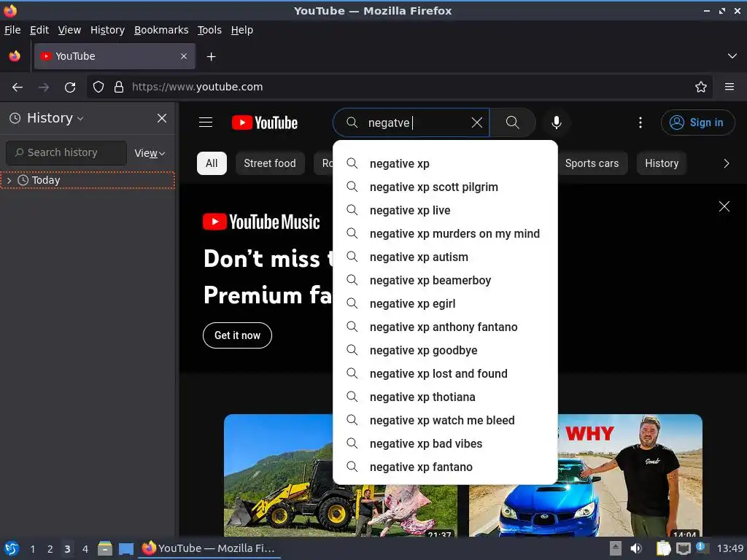Screen dimensions: 747x560
Task: View site security lock icon
Action: pyautogui.click(x=119, y=87)
